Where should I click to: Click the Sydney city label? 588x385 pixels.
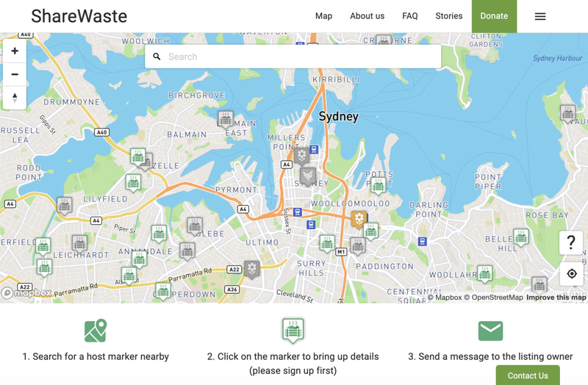[x=338, y=117]
